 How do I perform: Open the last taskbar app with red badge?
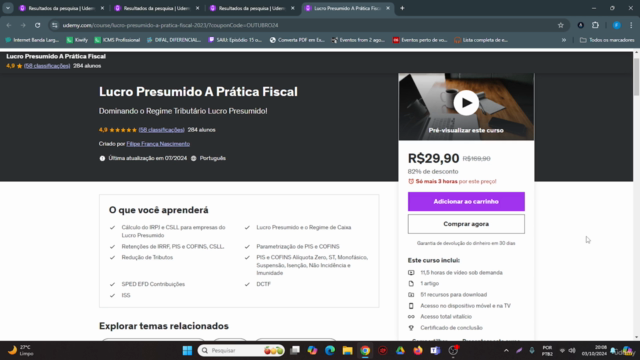[x=453, y=350]
